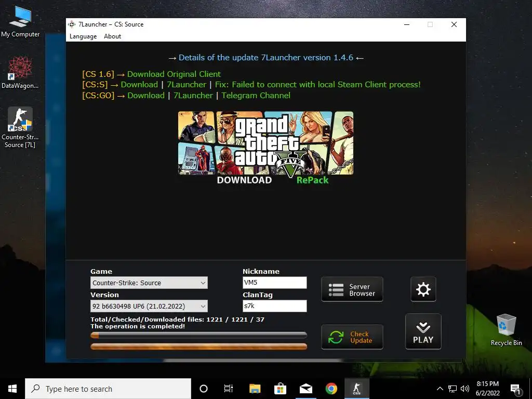Click the CS:S 7Launcher link

click(x=187, y=85)
